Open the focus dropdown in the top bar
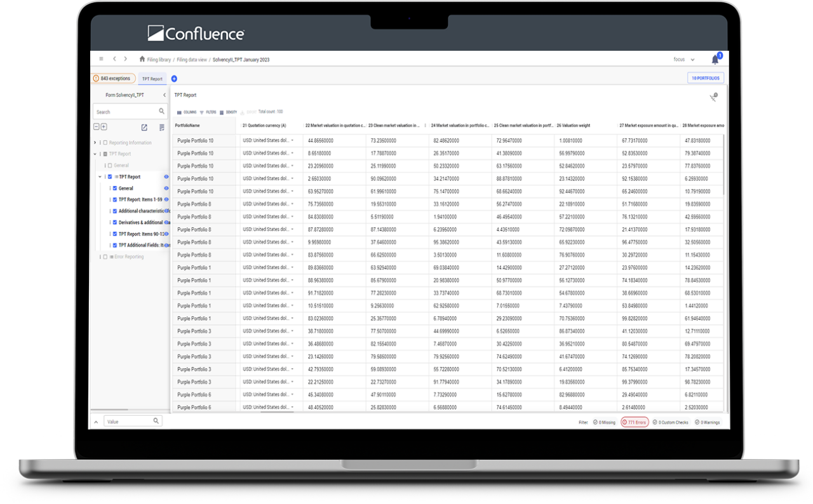Image resolution: width=813 pixels, height=504 pixels. (684, 59)
